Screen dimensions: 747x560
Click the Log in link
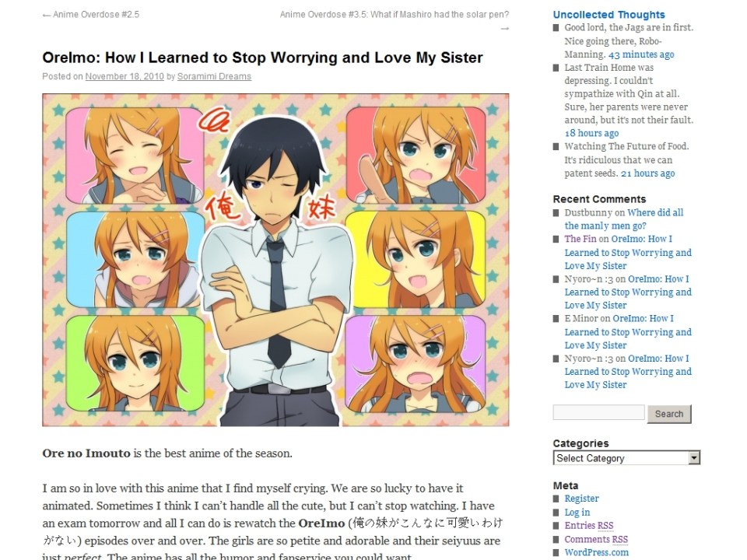tap(577, 513)
